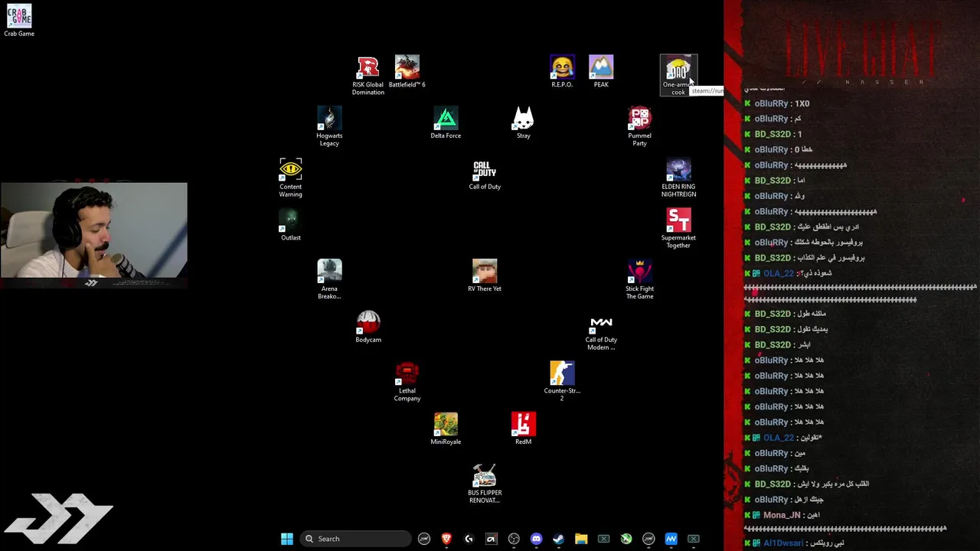Screen dimensions: 980x551
Task: Select the Arena Breakout icon
Action: 329,279
